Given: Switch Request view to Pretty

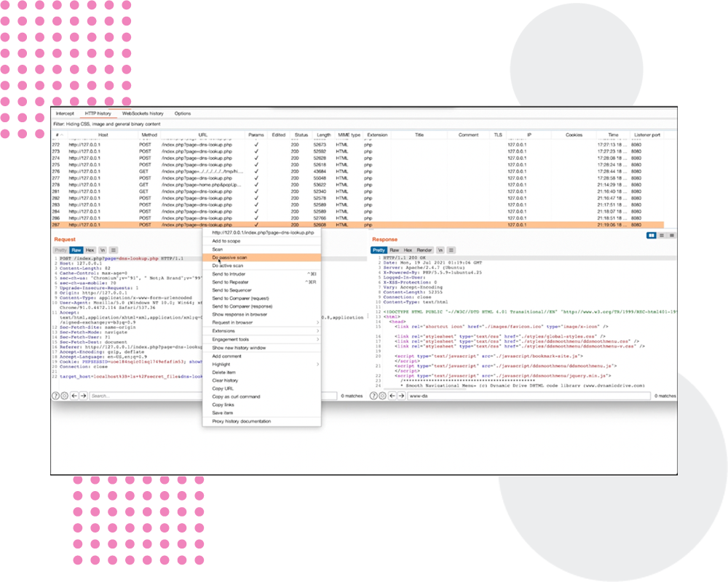Looking at the screenshot, I should (61, 250).
